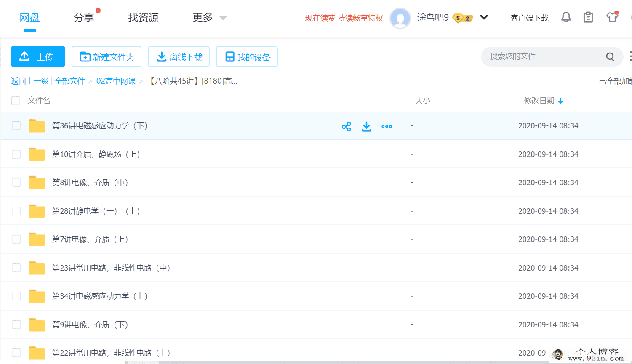Open folder name 第10讲介质，静磁场（上）

pos(96,154)
